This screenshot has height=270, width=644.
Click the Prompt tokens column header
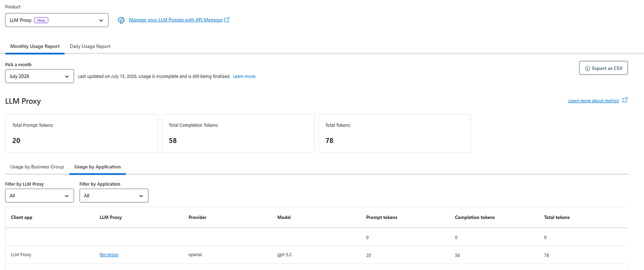[381, 217]
